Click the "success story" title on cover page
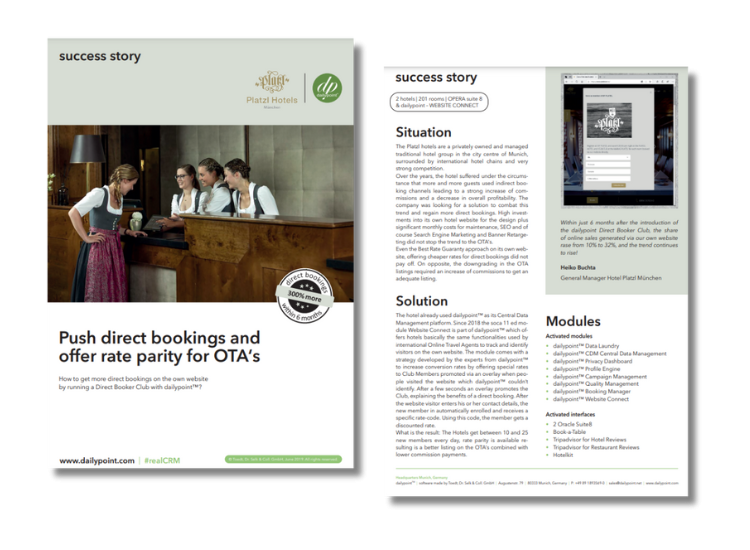Viewport: 750px width, 550px height. 99,56
